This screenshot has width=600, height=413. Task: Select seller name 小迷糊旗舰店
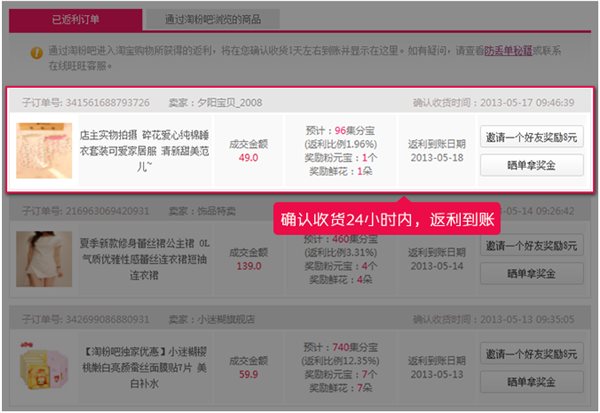[x=226, y=319]
